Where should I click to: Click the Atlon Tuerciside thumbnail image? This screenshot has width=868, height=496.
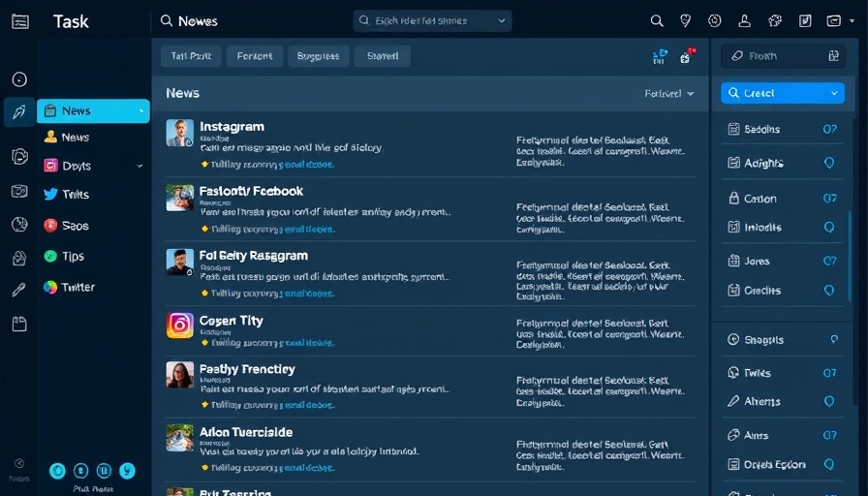coord(180,438)
